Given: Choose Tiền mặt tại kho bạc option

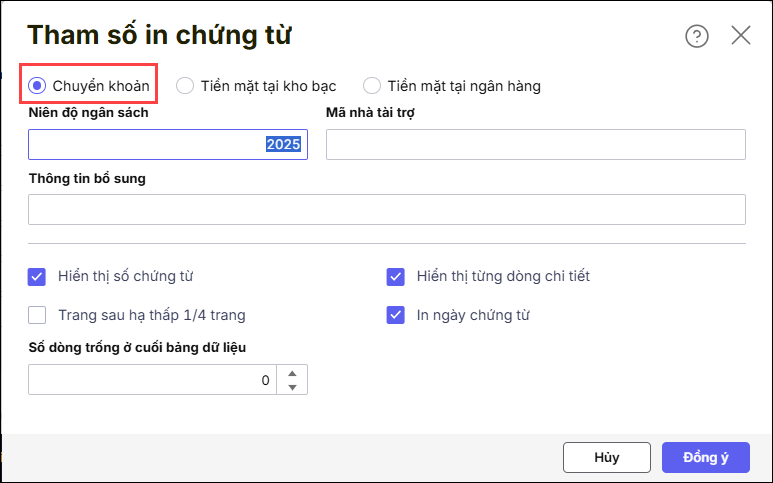Looking at the screenshot, I should click(x=185, y=86).
